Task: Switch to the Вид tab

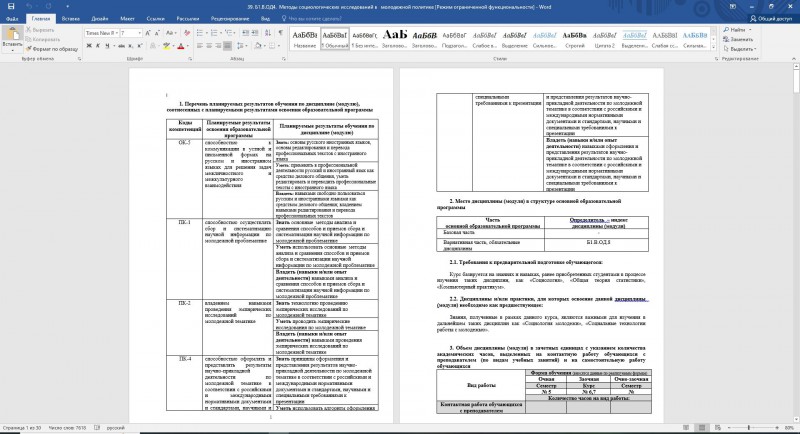Action: coord(265,19)
